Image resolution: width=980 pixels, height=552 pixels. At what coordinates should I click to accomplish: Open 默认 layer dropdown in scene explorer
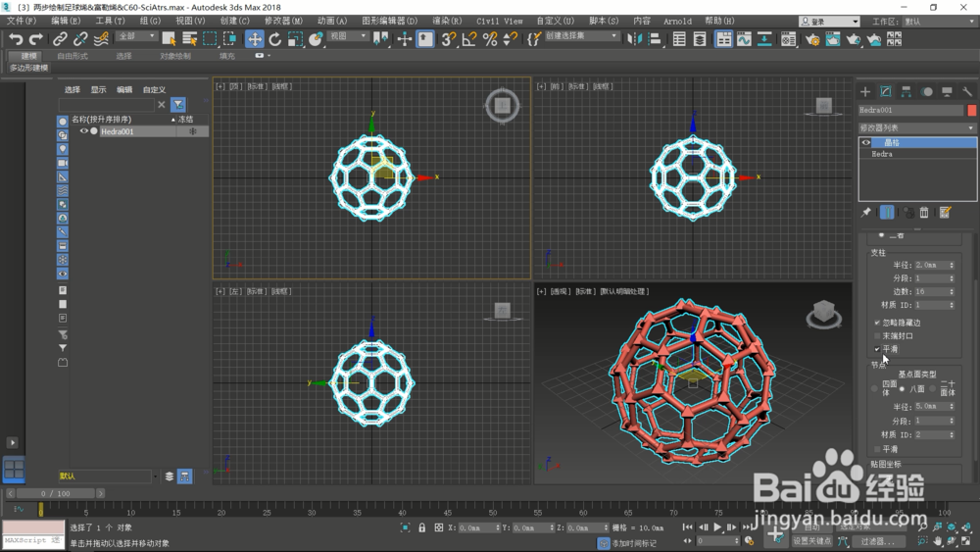108,477
